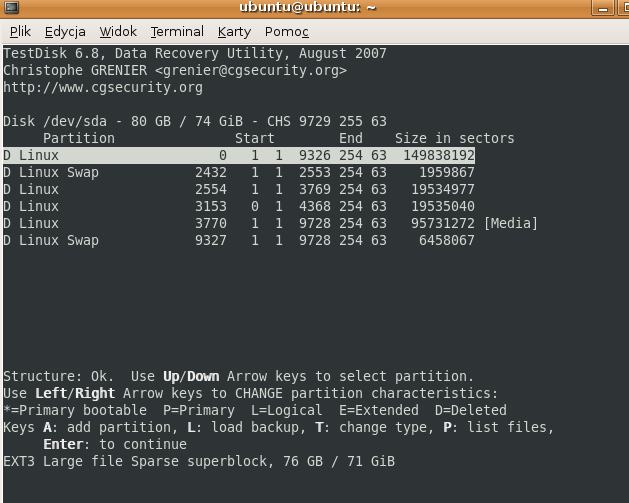Click the 'Structure: Ok.' status text
This screenshot has width=629, height=503.
coord(59,376)
